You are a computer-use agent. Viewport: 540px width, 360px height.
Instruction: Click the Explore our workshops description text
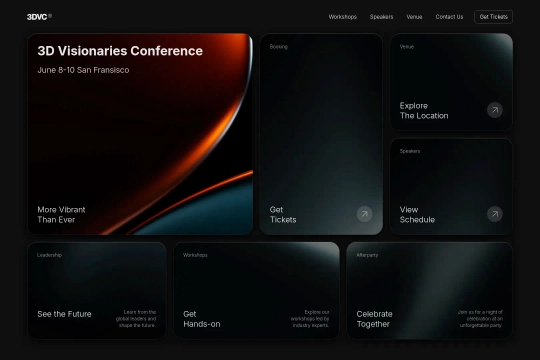point(310,319)
